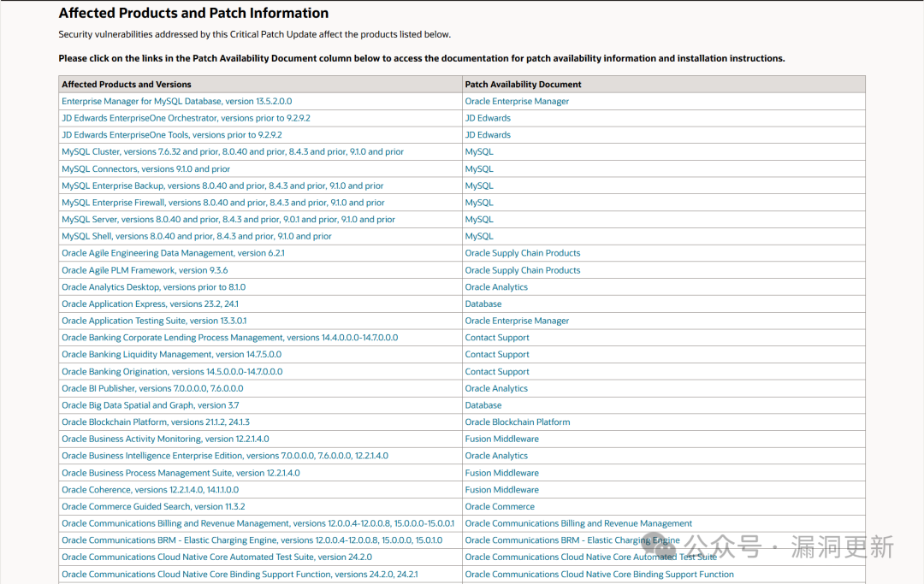Open BRM Elastic Charging Engine versions link
This screenshot has height=584, width=924.
tap(252, 540)
